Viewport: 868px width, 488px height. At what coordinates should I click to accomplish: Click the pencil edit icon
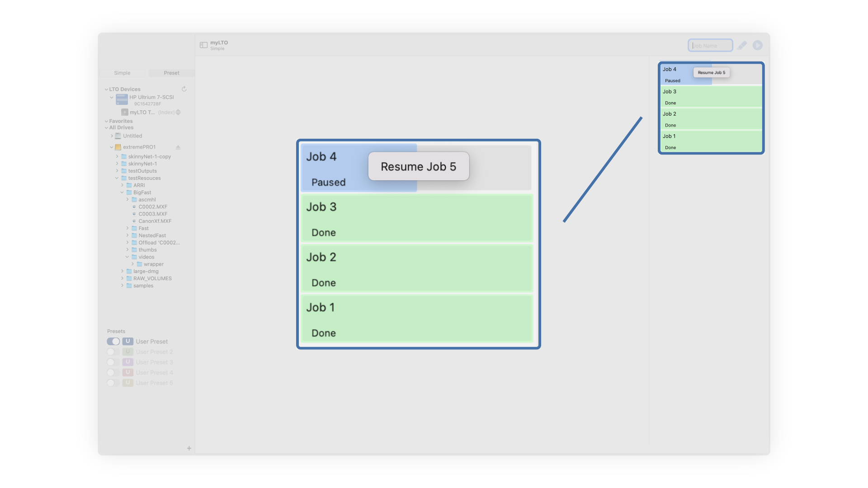[x=742, y=45]
